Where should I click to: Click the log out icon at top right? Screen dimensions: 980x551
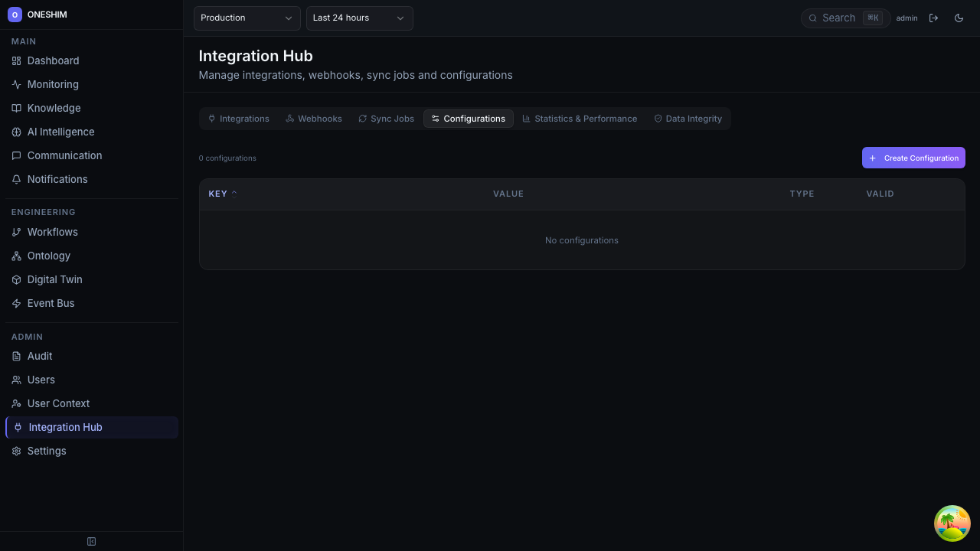click(x=934, y=18)
